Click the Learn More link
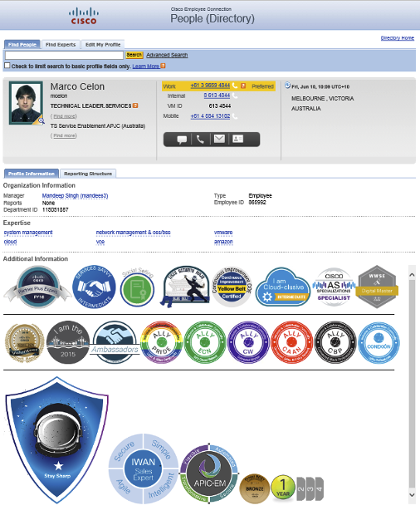Viewport: 420px width, 520px height. pos(146,66)
